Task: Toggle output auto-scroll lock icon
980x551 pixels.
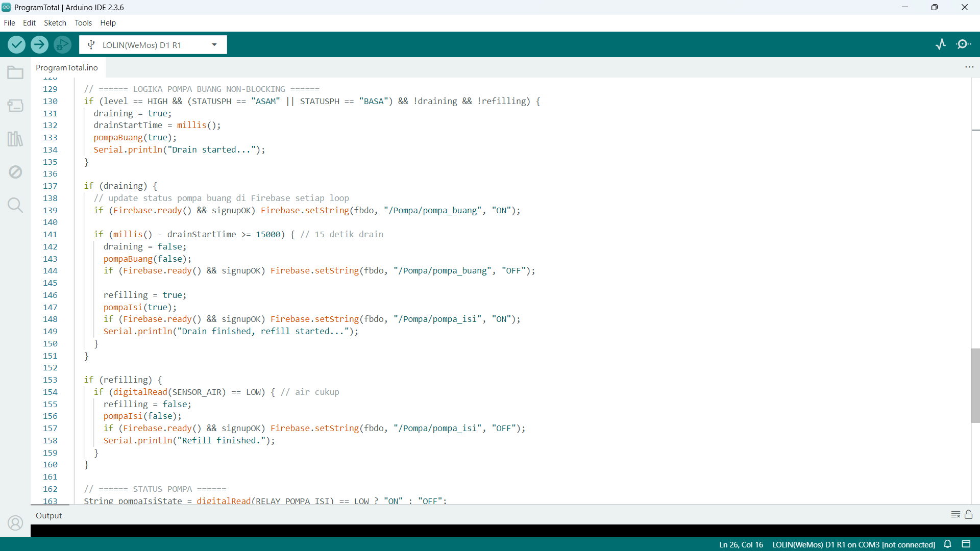Action: [969, 515]
